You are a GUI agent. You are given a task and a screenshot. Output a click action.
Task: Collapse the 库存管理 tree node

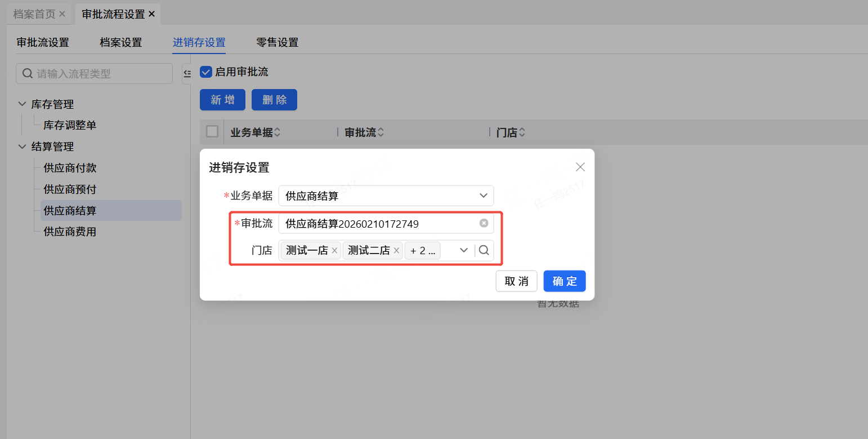click(22, 104)
